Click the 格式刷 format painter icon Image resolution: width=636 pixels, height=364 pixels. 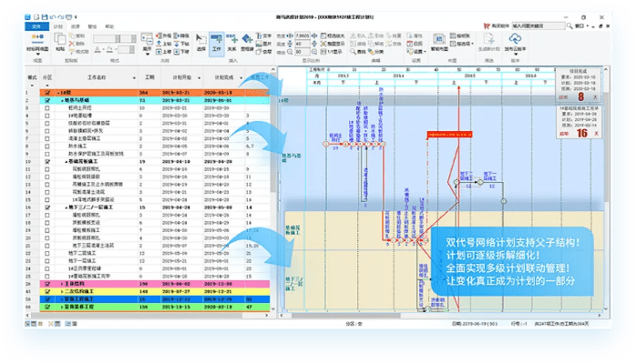coord(72,52)
